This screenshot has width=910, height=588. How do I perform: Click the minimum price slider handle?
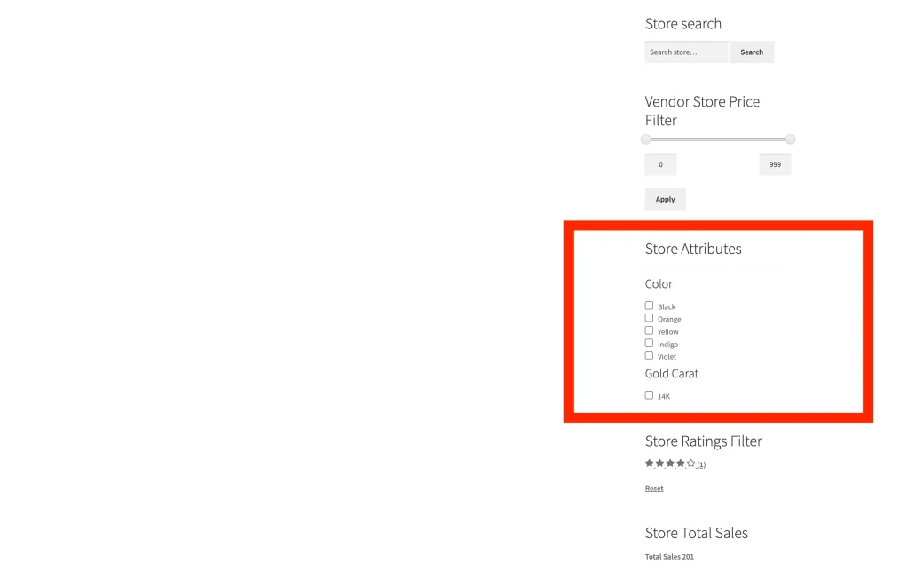pyautogui.click(x=646, y=139)
